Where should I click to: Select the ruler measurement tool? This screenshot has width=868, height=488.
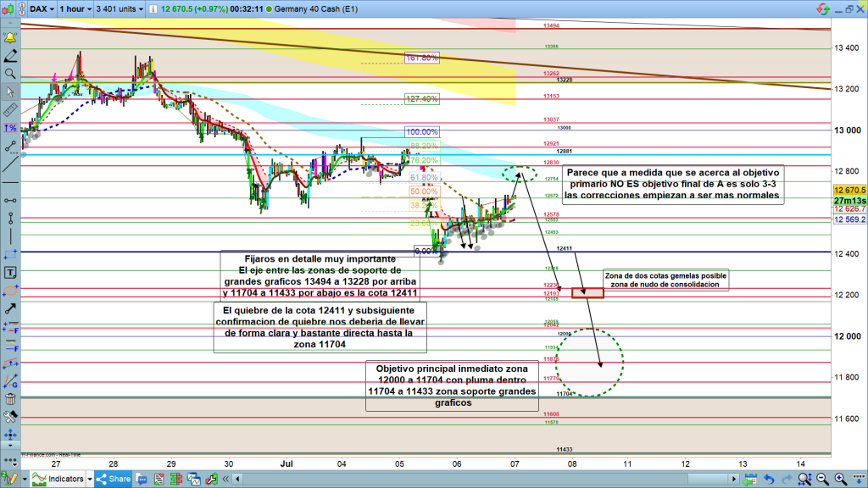point(11,110)
